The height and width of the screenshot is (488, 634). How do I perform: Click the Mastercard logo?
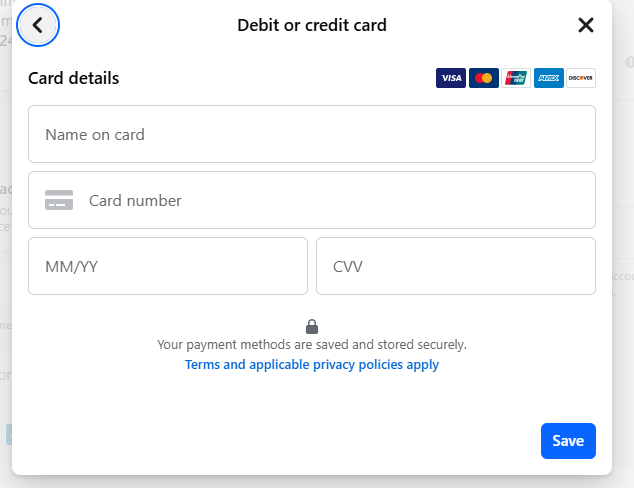click(484, 78)
